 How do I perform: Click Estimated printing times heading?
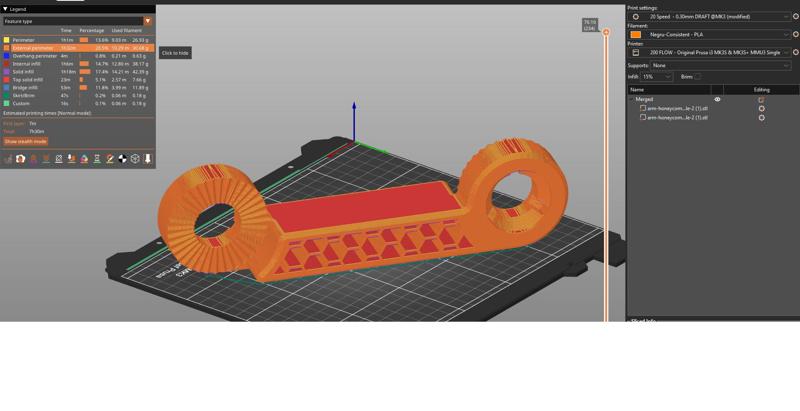(x=47, y=113)
